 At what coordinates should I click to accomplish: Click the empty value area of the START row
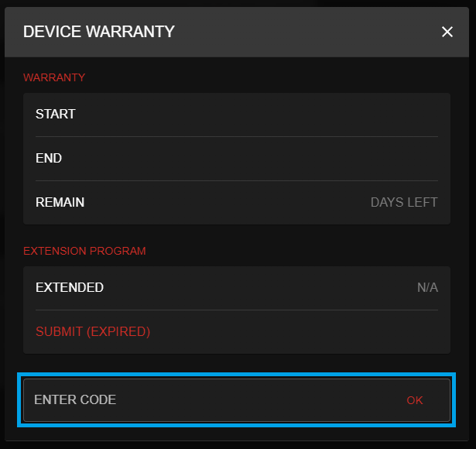coord(310,114)
